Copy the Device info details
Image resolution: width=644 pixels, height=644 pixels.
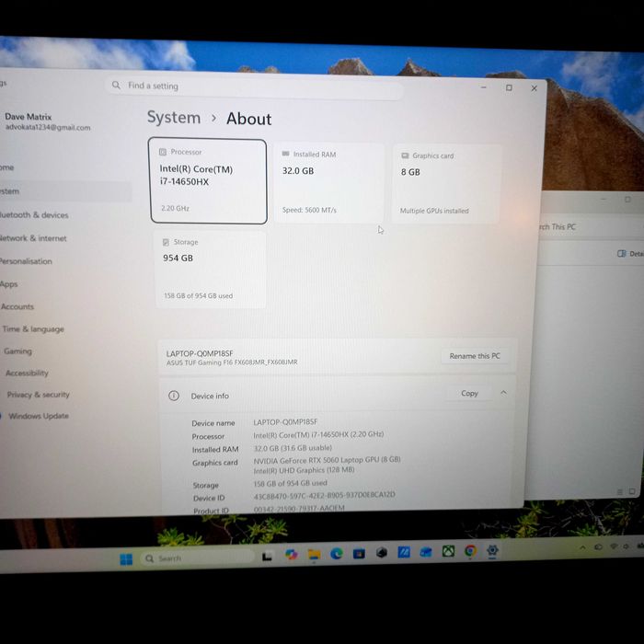[x=469, y=394]
